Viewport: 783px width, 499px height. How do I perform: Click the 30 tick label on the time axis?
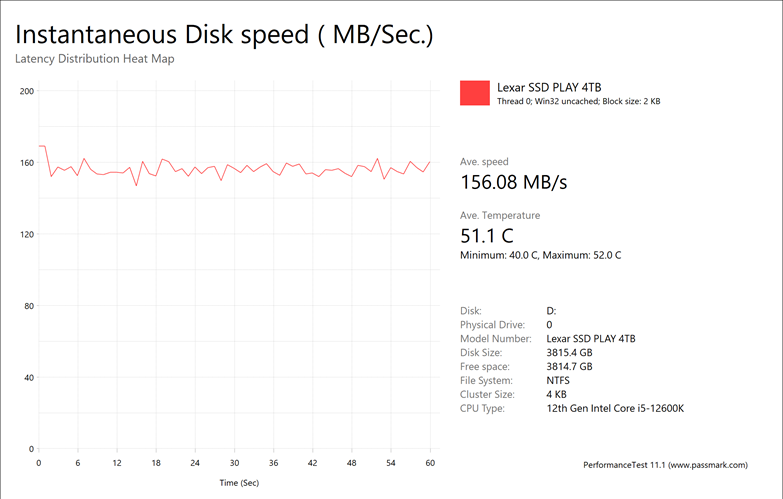click(x=234, y=463)
